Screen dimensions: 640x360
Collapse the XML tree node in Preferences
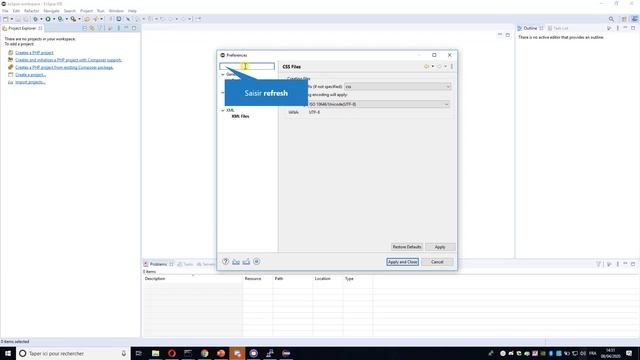click(x=223, y=110)
